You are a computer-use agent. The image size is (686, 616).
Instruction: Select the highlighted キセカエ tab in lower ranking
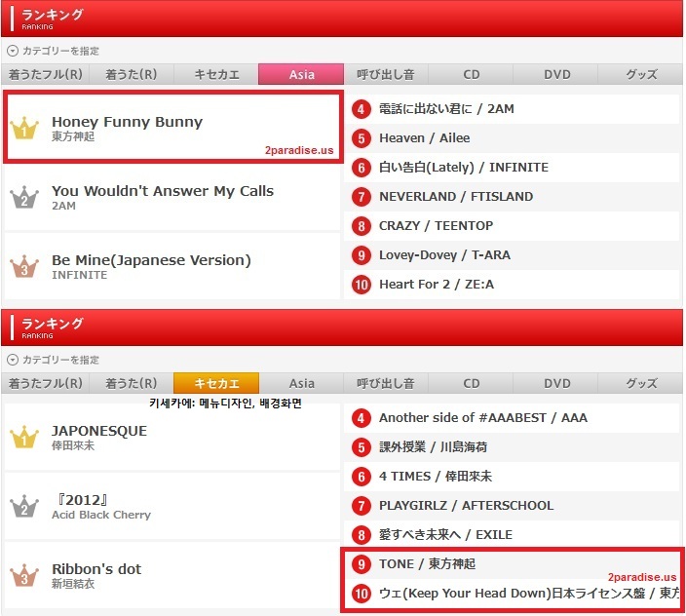(x=216, y=383)
